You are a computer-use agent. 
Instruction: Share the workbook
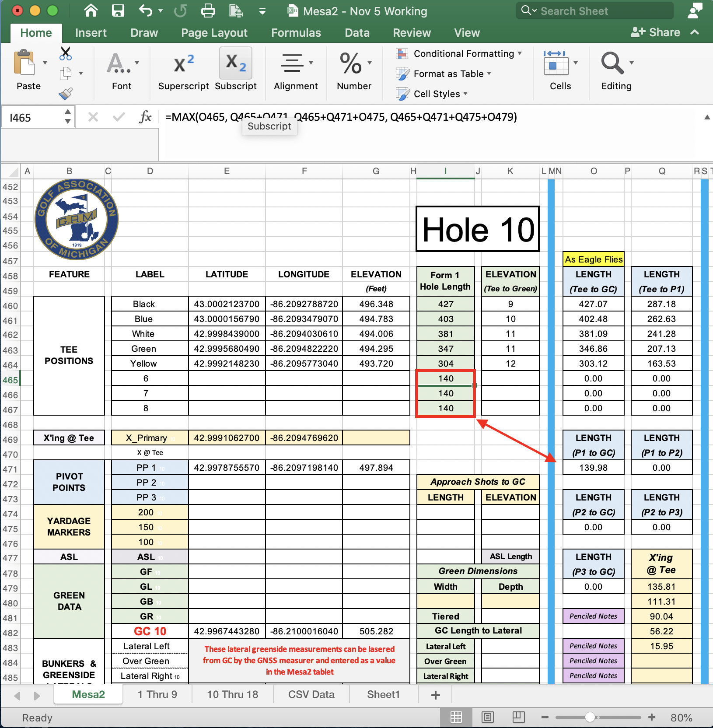655,32
